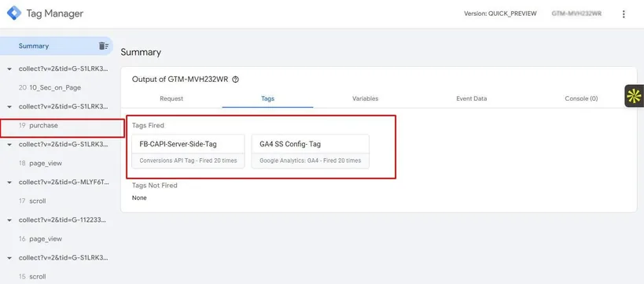Open the FB-CAPI-Server-Side-Tag card
Image resolution: width=644 pixels, height=284 pixels.
[x=188, y=151]
